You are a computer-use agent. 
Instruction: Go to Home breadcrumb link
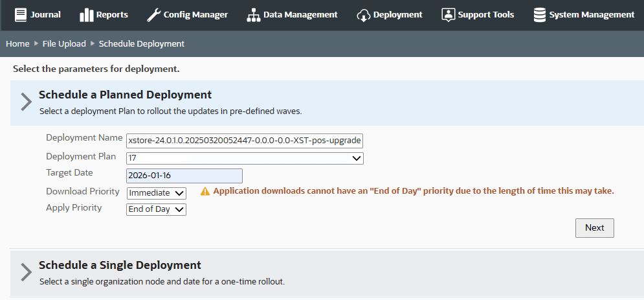(17, 43)
